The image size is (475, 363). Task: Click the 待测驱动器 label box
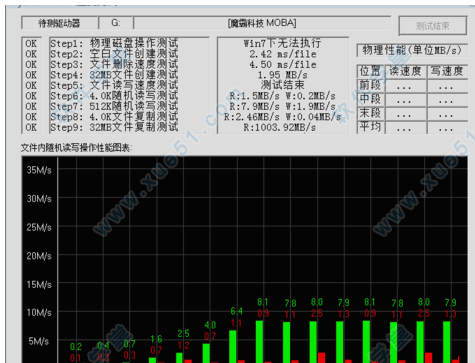[59, 23]
